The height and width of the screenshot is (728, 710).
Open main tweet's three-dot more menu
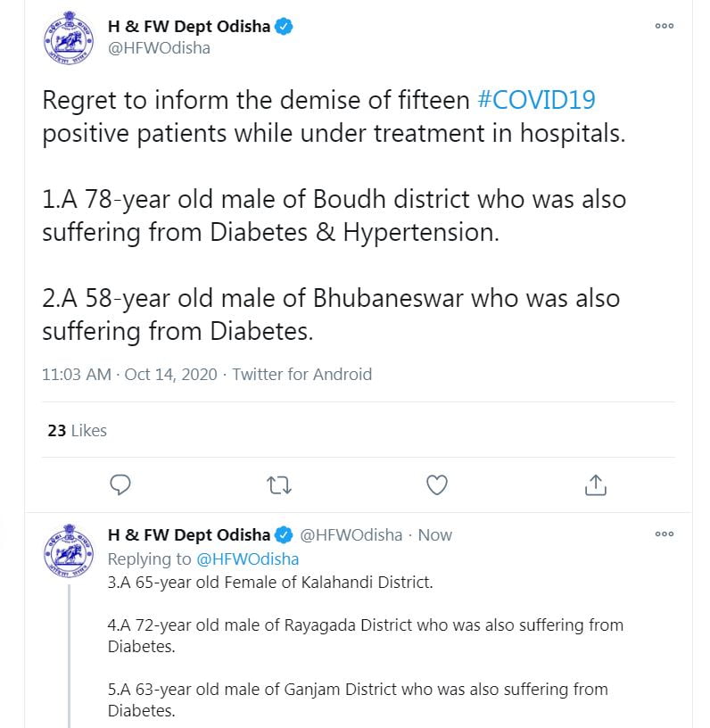pyautogui.click(x=665, y=27)
